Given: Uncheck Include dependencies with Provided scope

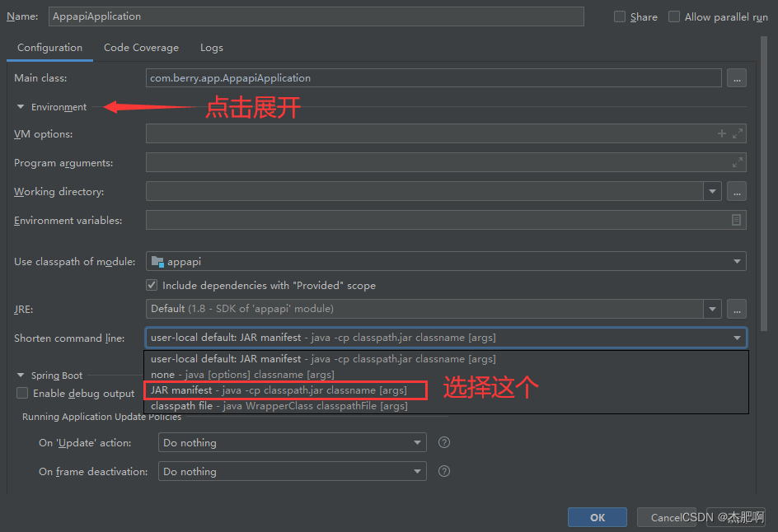Looking at the screenshot, I should [x=152, y=285].
